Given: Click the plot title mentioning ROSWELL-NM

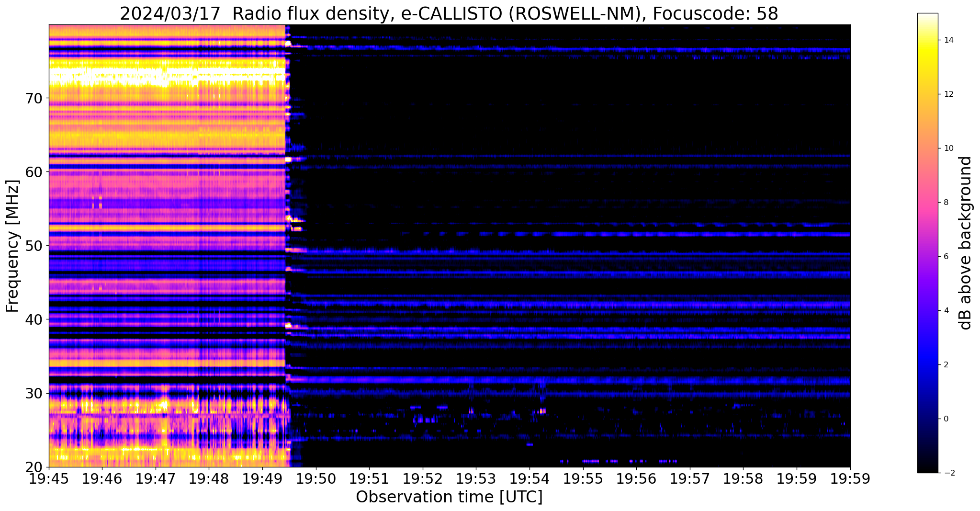Looking at the screenshot, I should 449,14.
